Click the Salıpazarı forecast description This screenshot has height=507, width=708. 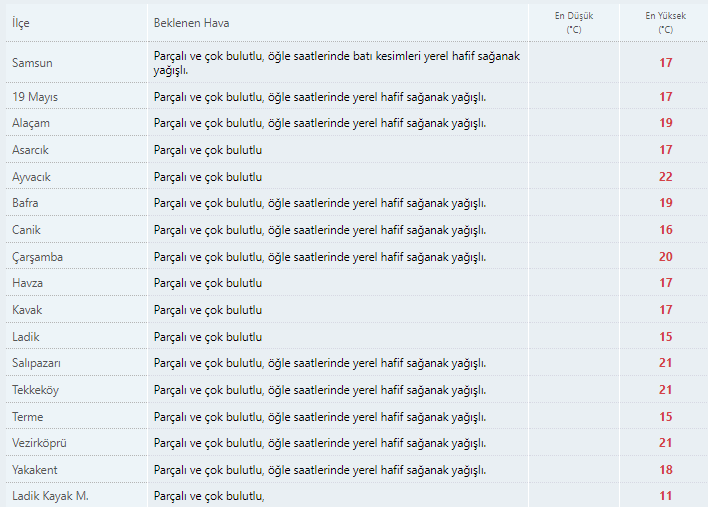click(x=320, y=363)
